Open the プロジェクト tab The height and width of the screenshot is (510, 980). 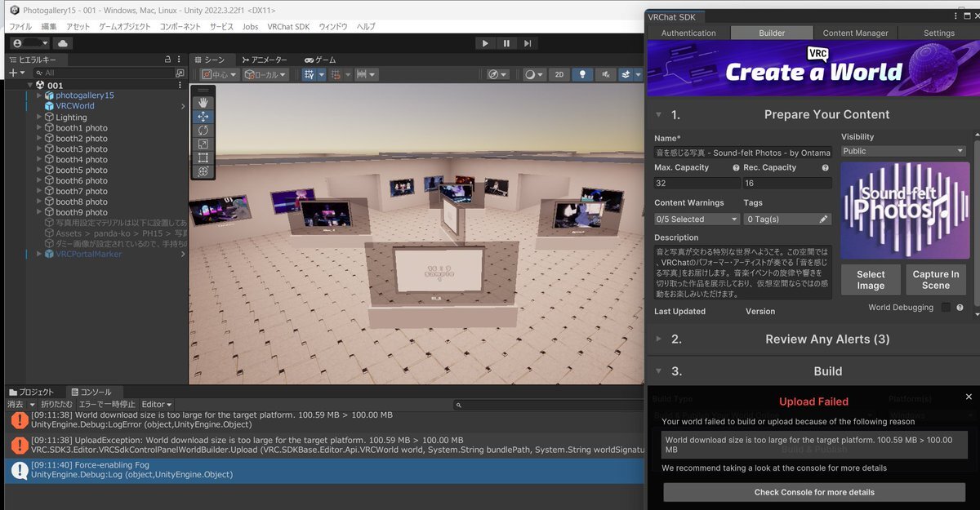click(x=32, y=392)
